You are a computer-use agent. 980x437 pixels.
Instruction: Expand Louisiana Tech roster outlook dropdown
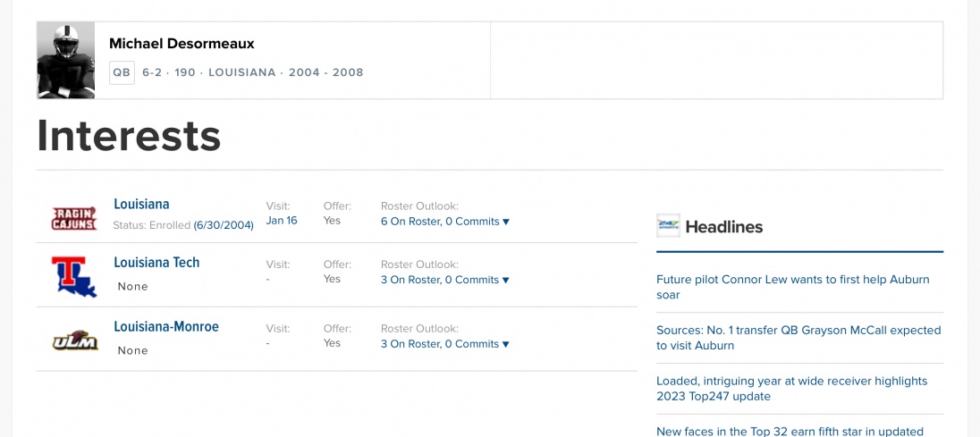tap(444, 280)
